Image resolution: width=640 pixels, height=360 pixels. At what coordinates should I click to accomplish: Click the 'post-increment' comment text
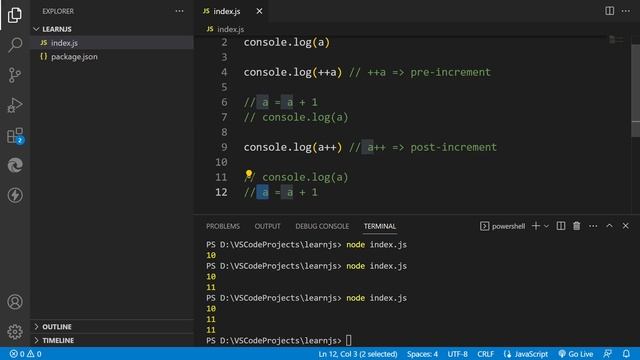click(453, 147)
